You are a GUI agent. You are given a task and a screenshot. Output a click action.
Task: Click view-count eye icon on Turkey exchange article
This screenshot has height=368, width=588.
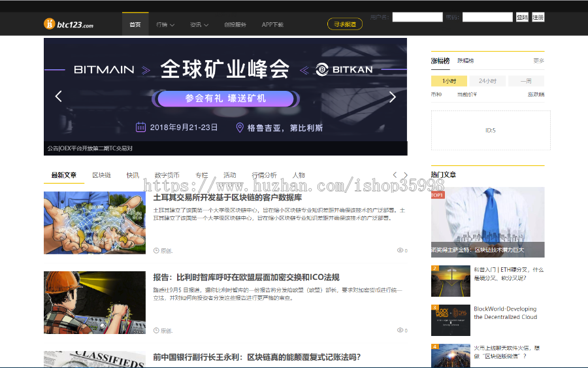400,250
